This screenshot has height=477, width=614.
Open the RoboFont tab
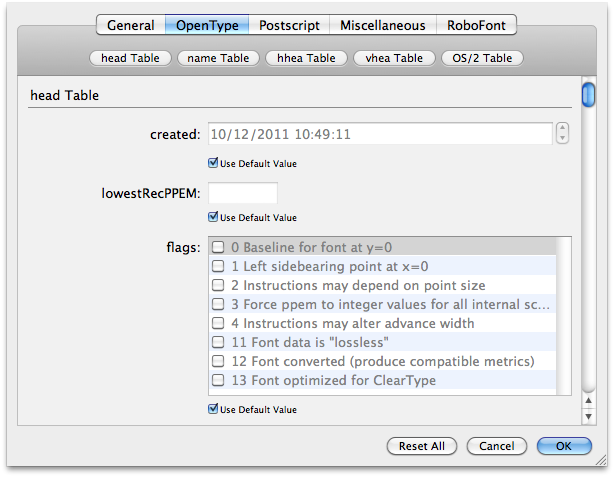coord(476,25)
